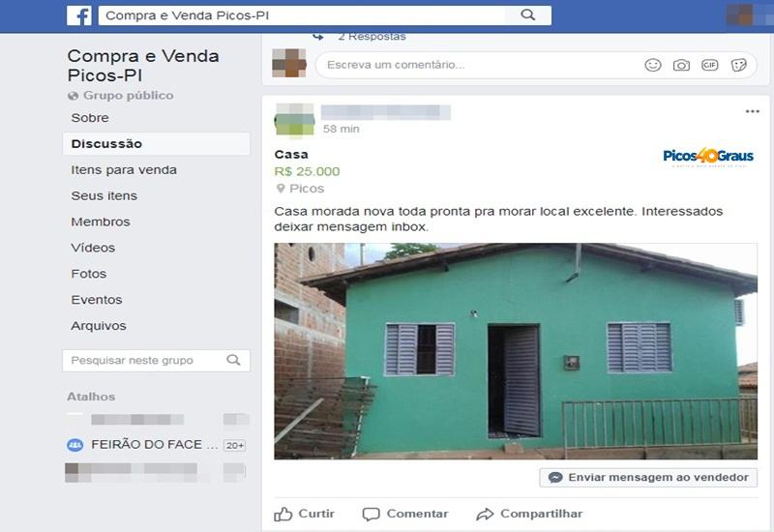Go to Membros in group menu
This screenshot has width=774, height=532.
[101, 222]
